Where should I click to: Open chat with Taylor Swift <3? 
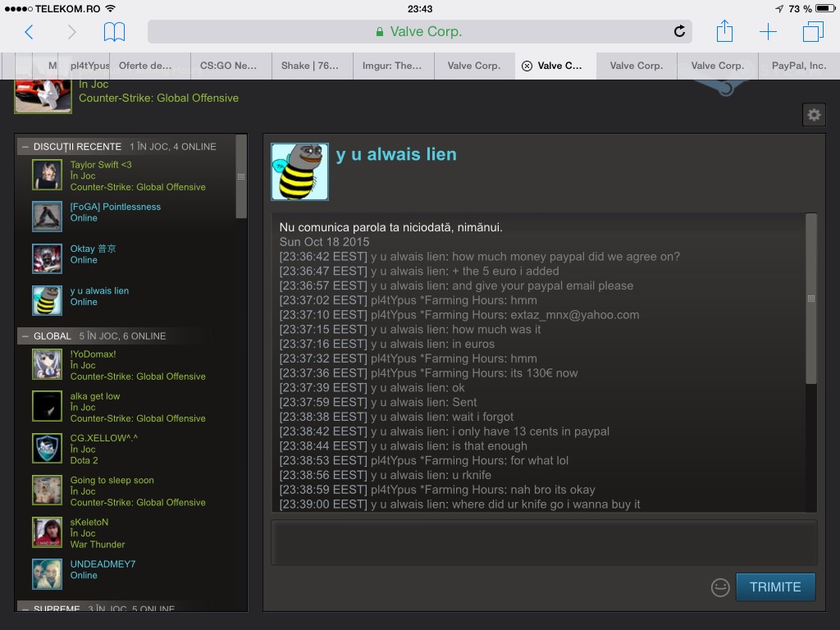pyautogui.click(x=100, y=165)
